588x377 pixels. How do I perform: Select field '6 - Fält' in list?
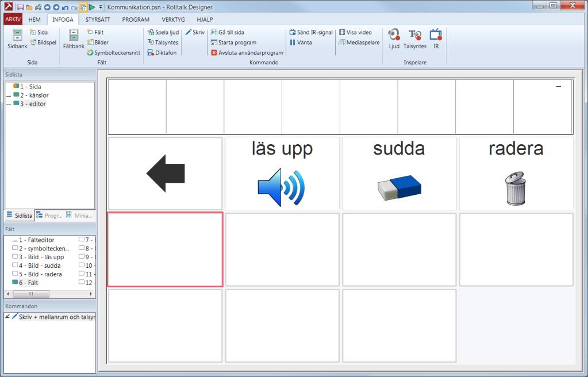coord(25,283)
